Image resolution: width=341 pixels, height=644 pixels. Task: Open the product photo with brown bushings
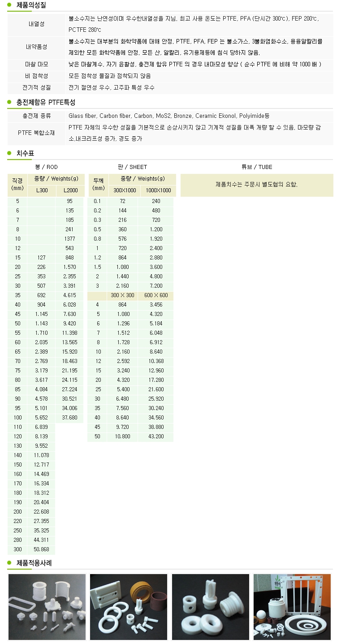[x=128, y=607]
